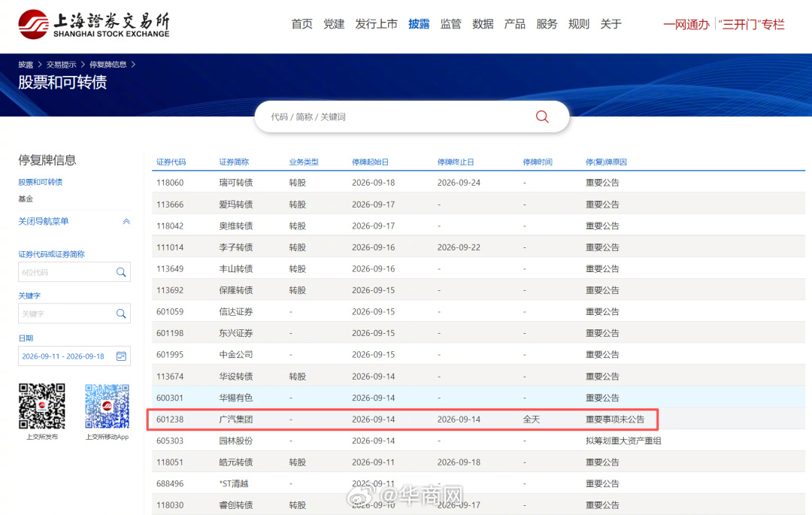
Task: Click the Shanghai Stock Exchange logo
Action: coord(94,24)
